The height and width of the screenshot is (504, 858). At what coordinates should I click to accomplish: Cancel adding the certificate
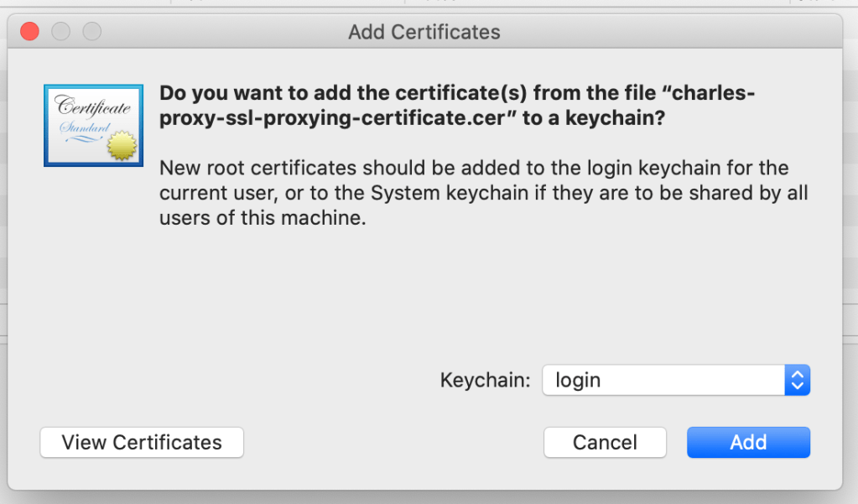click(605, 442)
